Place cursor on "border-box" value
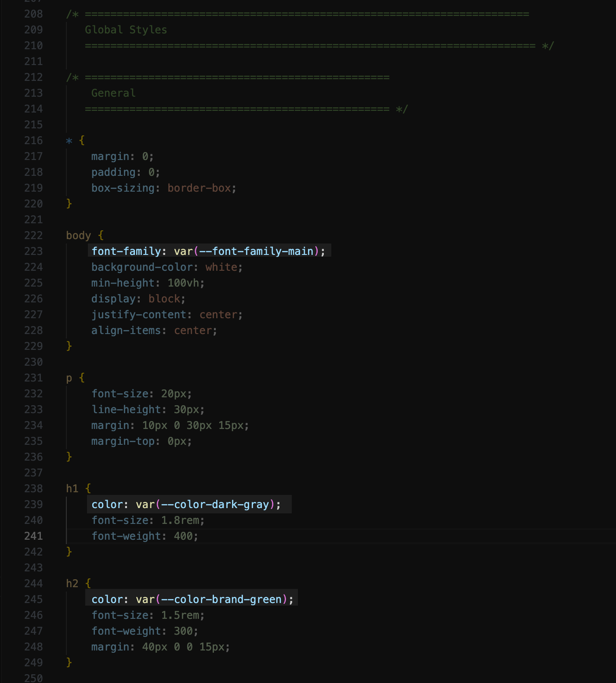The width and height of the screenshot is (616, 683). click(199, 188)
